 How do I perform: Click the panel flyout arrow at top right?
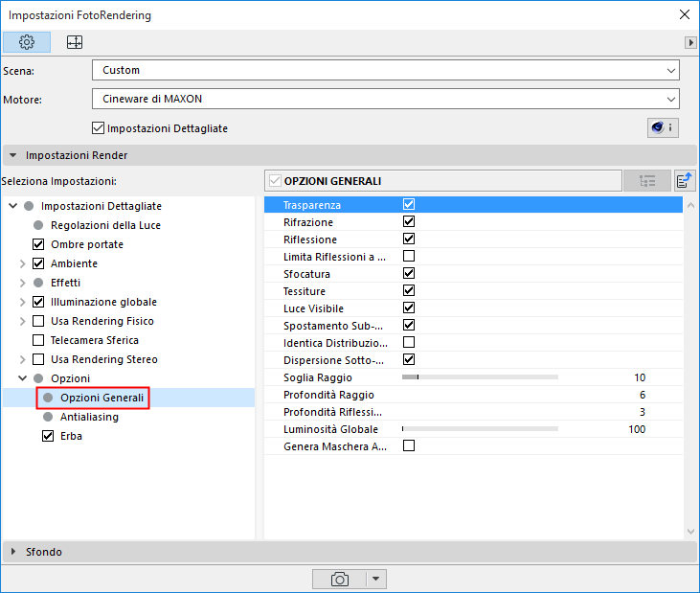pos(690,42)
